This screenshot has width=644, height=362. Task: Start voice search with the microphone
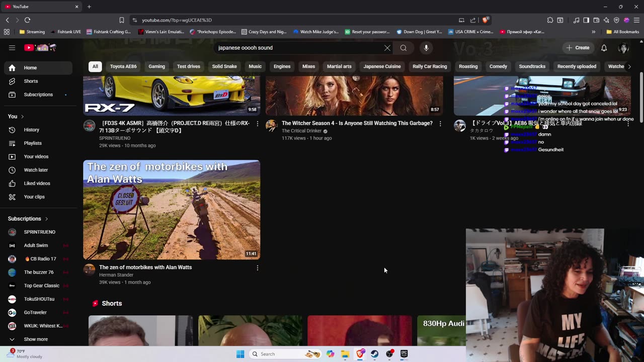click(x=426, y=48)
